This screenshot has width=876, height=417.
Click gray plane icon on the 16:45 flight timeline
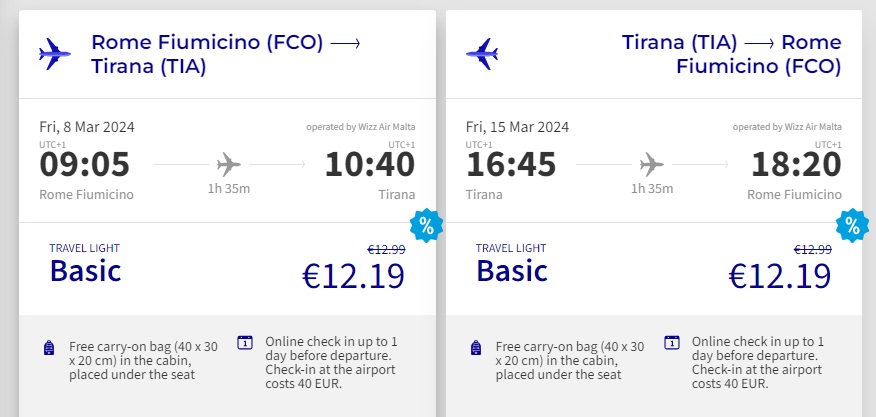[652, 163]
